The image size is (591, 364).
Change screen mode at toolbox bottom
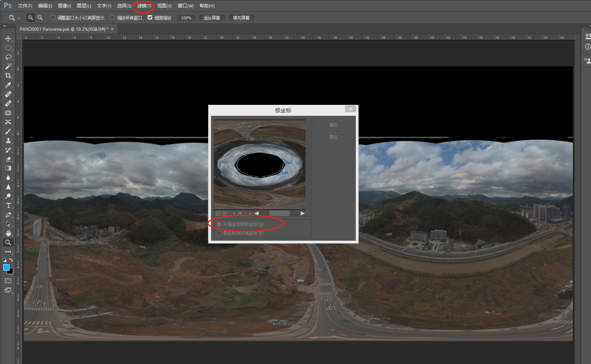tap(8, 290)
